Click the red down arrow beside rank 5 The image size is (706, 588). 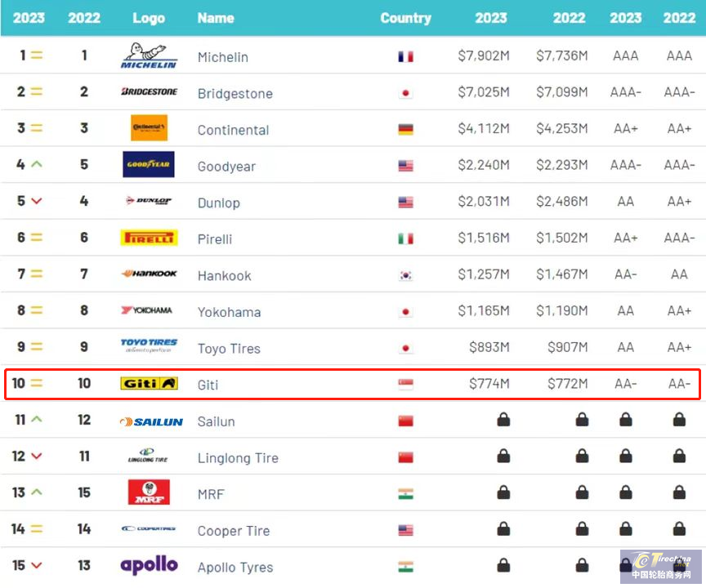[x=37, y=201]
